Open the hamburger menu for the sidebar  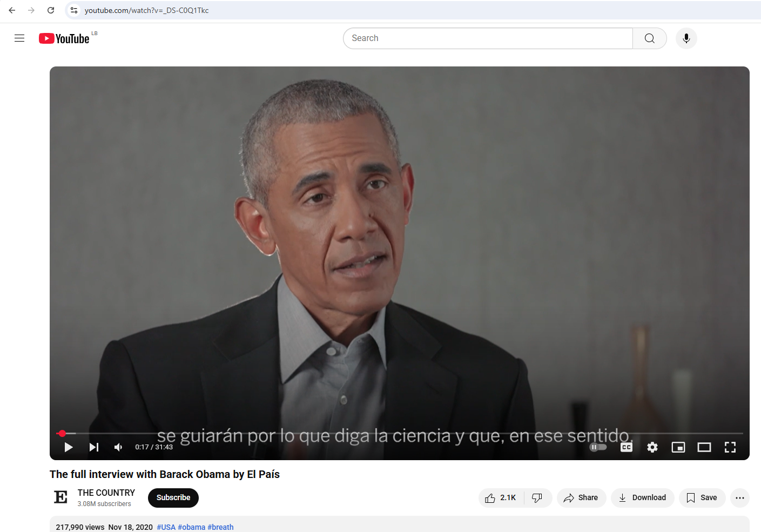coord(19,38)
